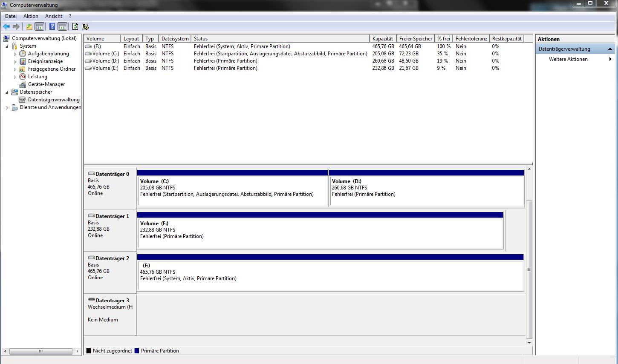618x364 pixels.
Task: Click the Refresh toolbar icon
Action: tap(75, 26)
